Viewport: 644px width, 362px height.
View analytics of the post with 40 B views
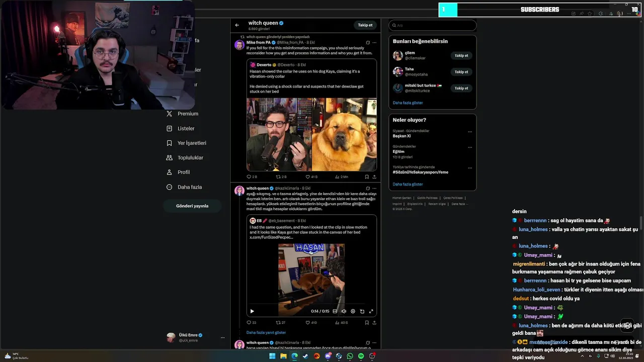pyautogui.click(x=341, y=323)
